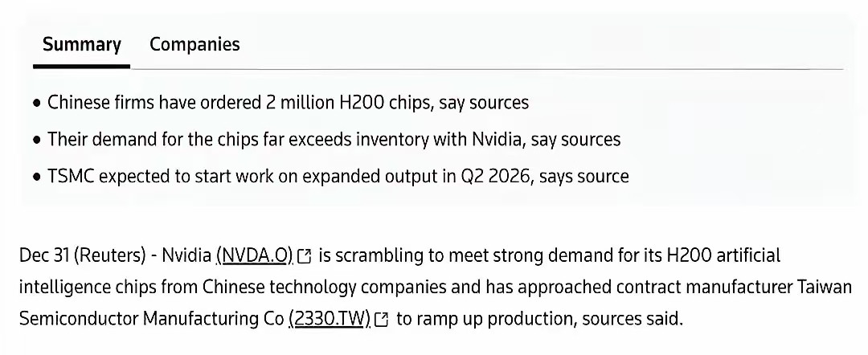868x355 pixels.
Task: Click the "Dec 31 (Reuters)" dateline
Action: tap(83, 256)
